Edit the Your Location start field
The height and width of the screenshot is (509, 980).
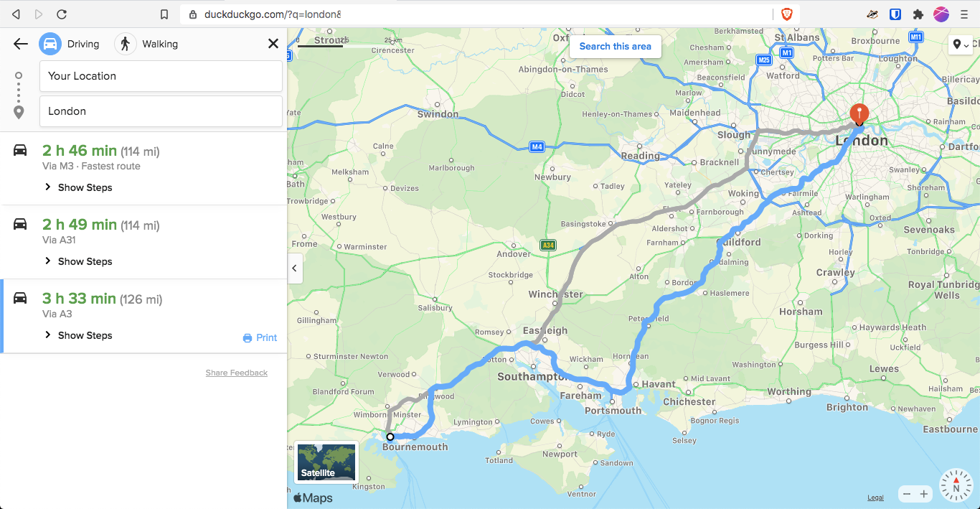[161, 76]
